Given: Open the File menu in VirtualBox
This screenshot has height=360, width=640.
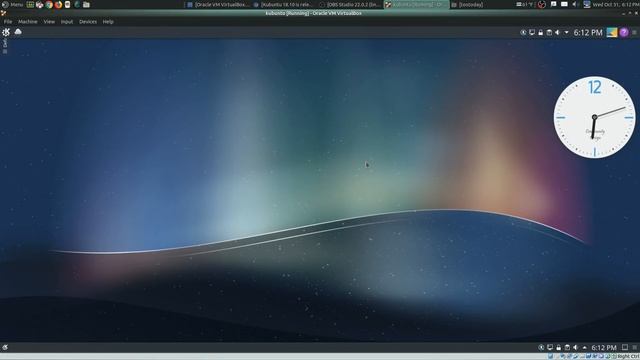Looking at the screenshot, I should point(8,22).
